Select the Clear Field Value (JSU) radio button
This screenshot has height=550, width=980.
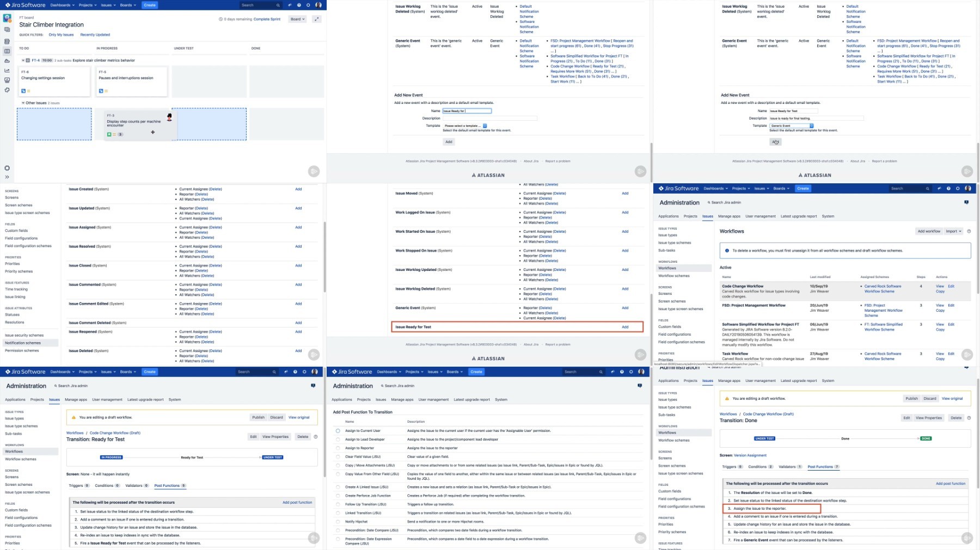click(x=338, y=457)
